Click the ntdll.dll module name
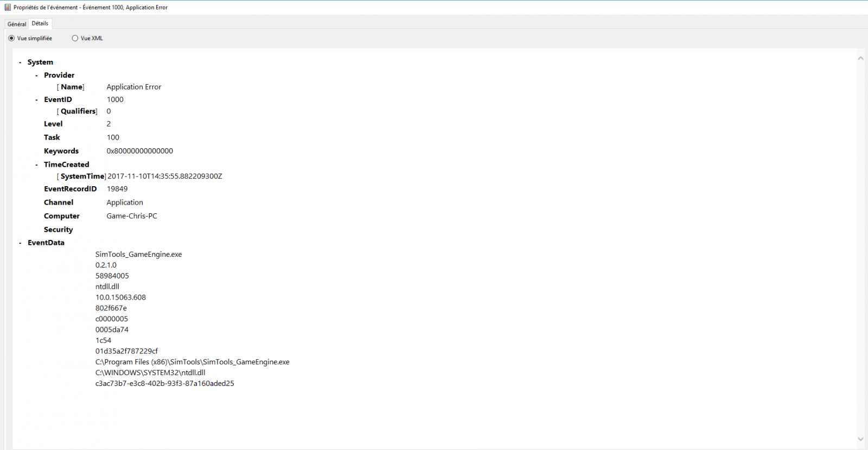Screen dimensions: 868x450 (x=107, y=287)
